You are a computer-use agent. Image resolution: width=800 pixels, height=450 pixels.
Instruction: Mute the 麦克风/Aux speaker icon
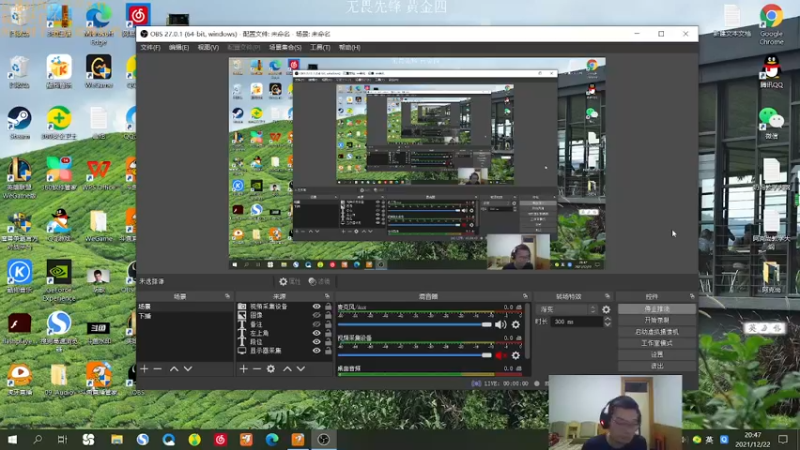(501, 324)
